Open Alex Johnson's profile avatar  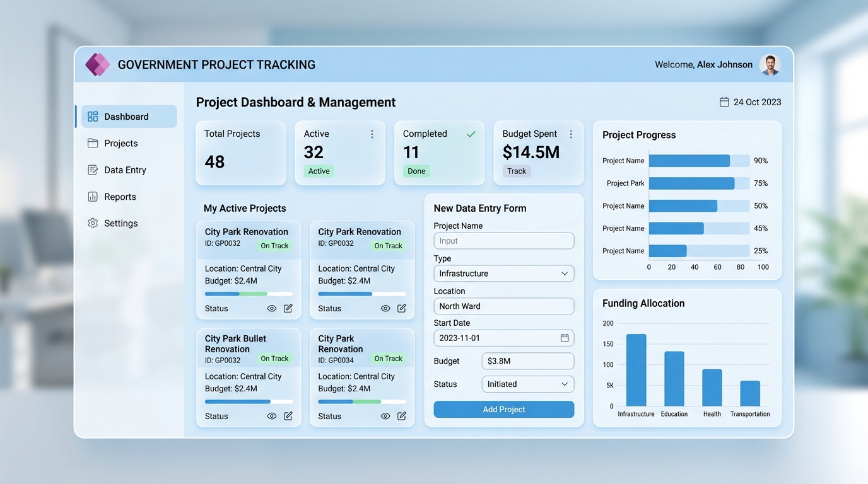click(770, 64)
